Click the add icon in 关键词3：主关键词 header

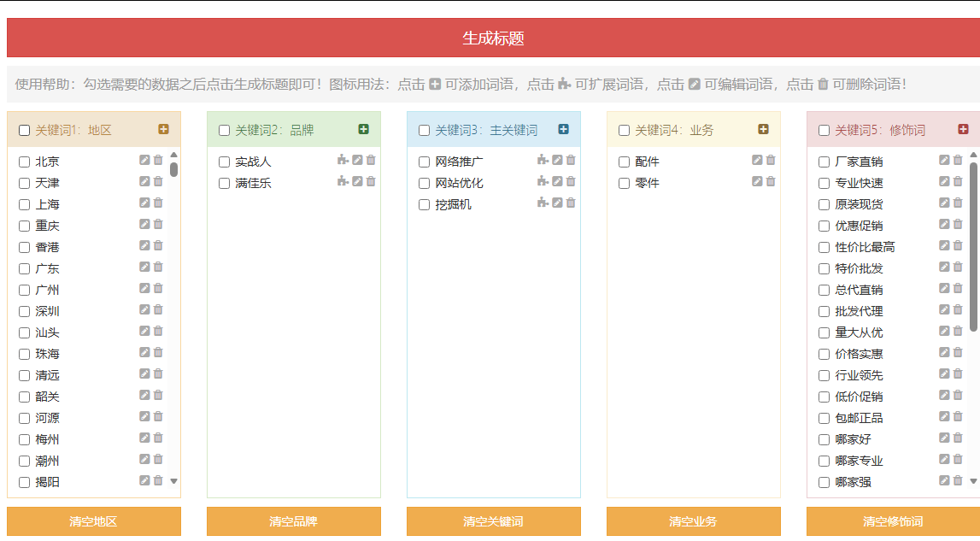click(x=563, y=130)
